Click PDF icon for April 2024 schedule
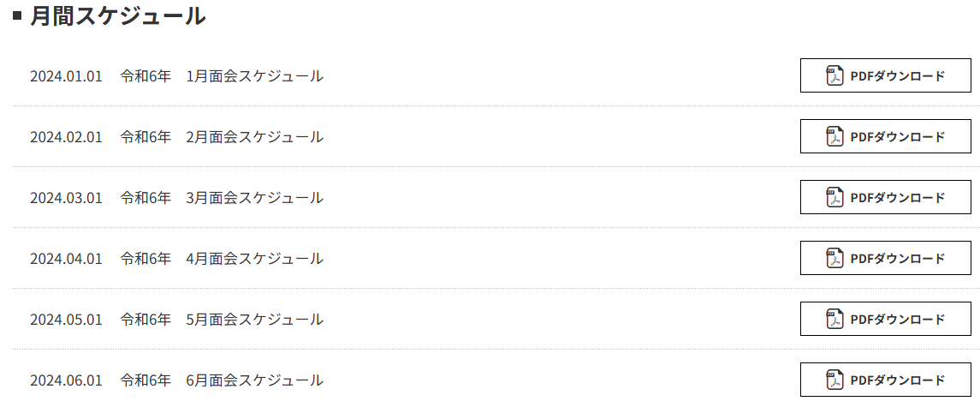Image resolution: width=980 pixels, height=407 pixels. 834,258
